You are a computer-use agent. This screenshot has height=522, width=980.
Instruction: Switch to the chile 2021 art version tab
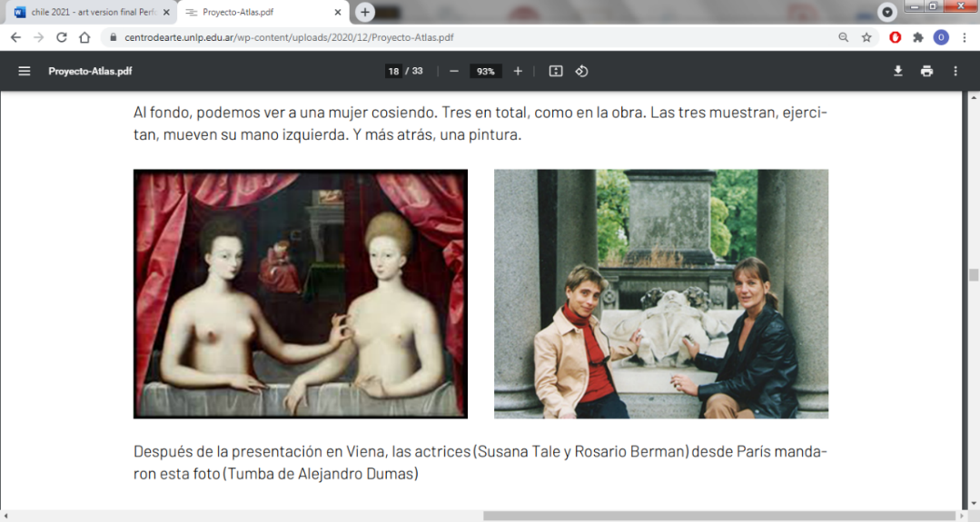[86, 13]
